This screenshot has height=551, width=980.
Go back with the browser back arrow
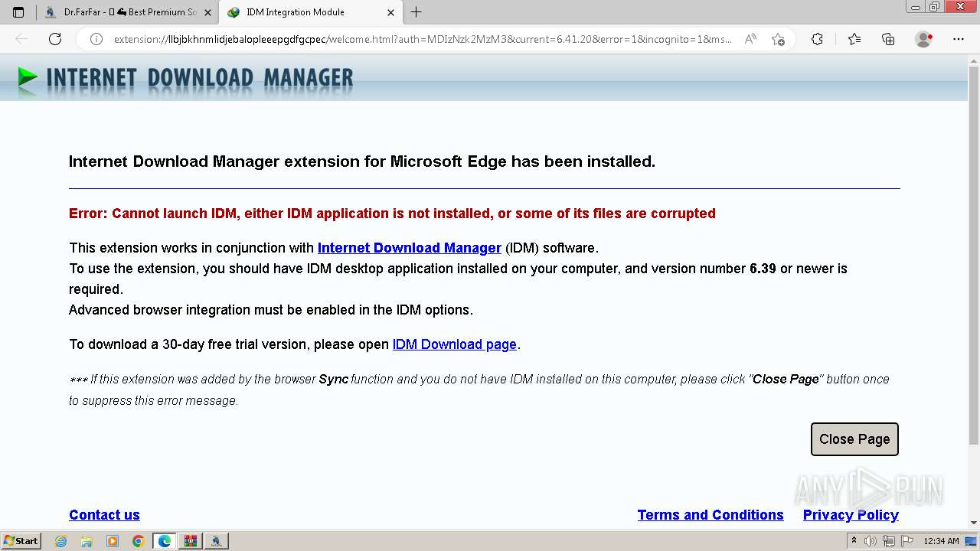pyautogui.click(x=21, y=39)
